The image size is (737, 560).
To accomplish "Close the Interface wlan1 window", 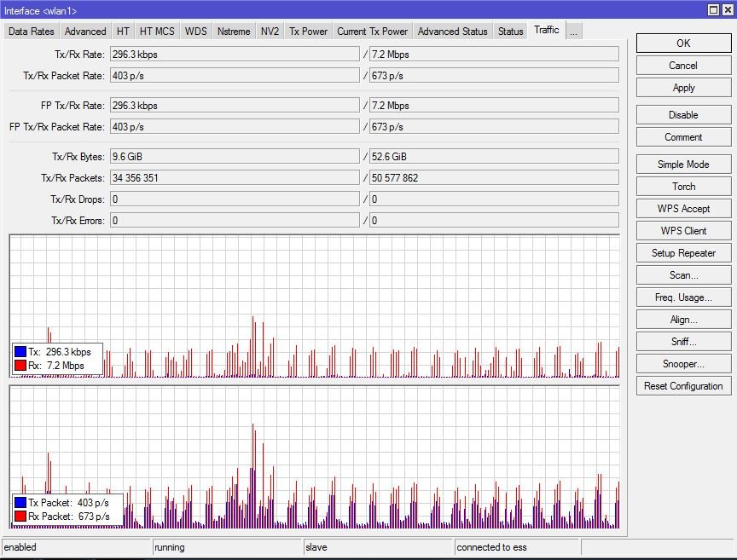I will [x=728, y=9].
